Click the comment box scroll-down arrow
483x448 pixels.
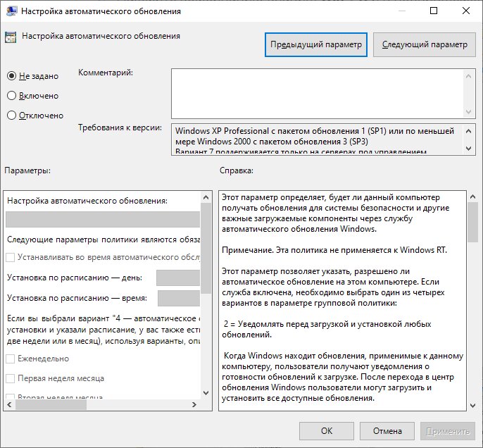click(468, 112)
